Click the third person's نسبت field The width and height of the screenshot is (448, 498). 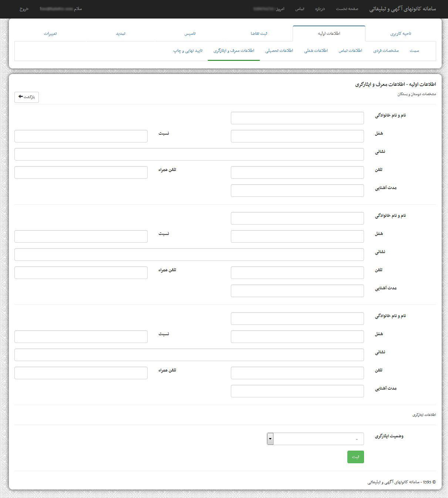pyautogui.click(x=81, y=337)
